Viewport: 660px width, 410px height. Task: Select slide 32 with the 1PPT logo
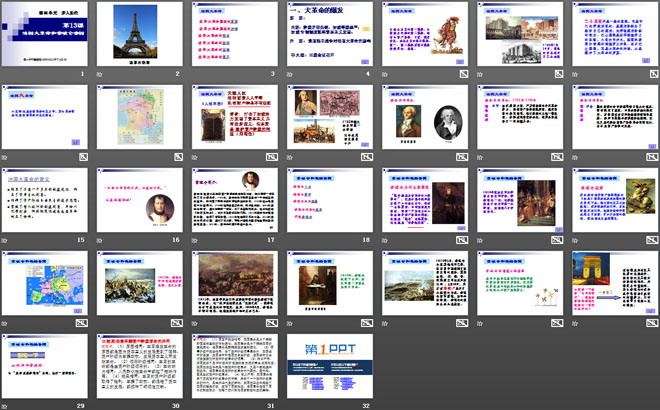pos(329,365)
